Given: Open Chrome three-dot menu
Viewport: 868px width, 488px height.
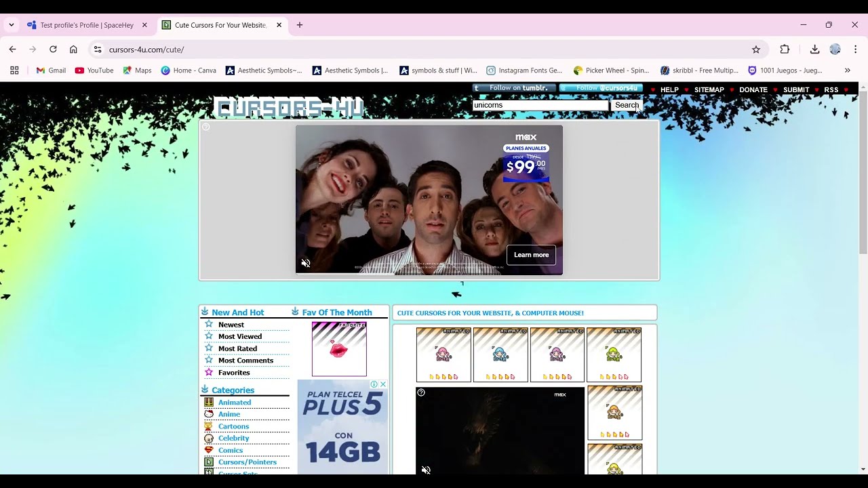Looking at the screenshot, I should click(855, 49).
